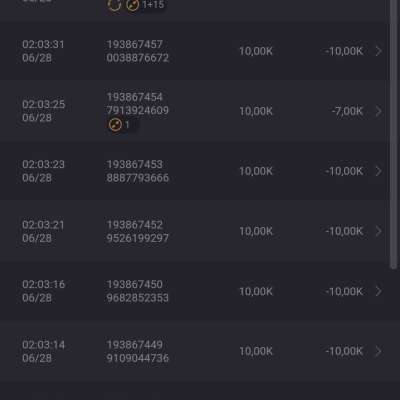Open entry with ID 193867453
The image size is (400, 400).
tap(135, 164)
